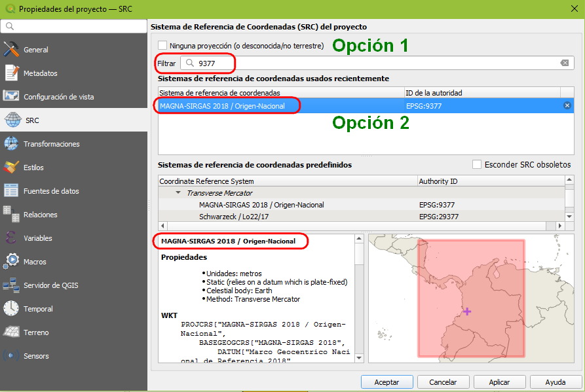Open the Macros gear icon
The height and width of the screenshot is (392, 585).
pos(11,261)
